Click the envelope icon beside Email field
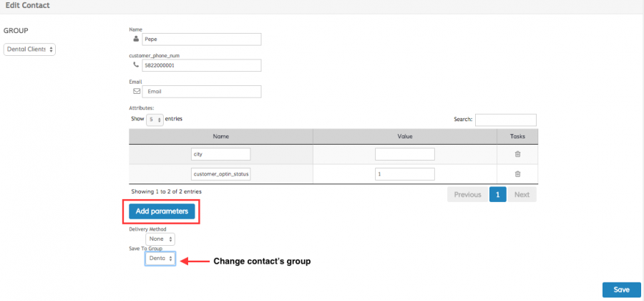644x301 pixels. (x=136, y=92)
